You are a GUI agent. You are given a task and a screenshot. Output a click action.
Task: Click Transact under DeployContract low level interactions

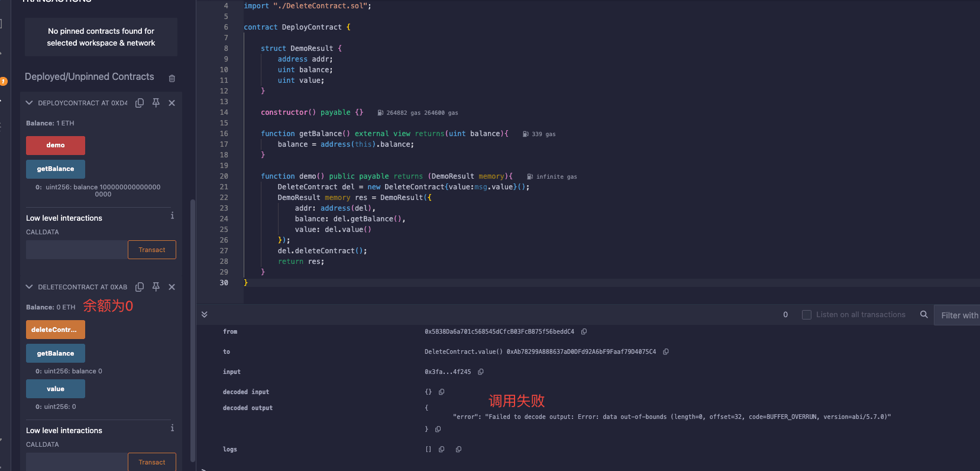[152, 250]
